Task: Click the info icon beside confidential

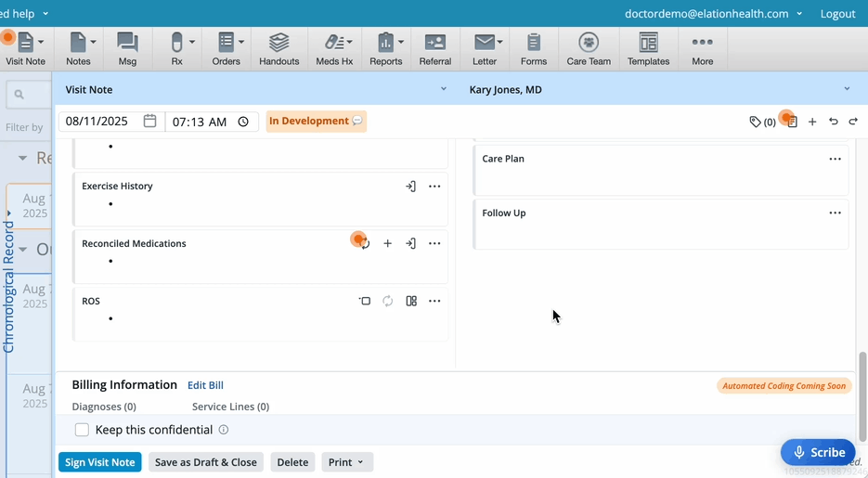Action: click(x=224, y=430)
